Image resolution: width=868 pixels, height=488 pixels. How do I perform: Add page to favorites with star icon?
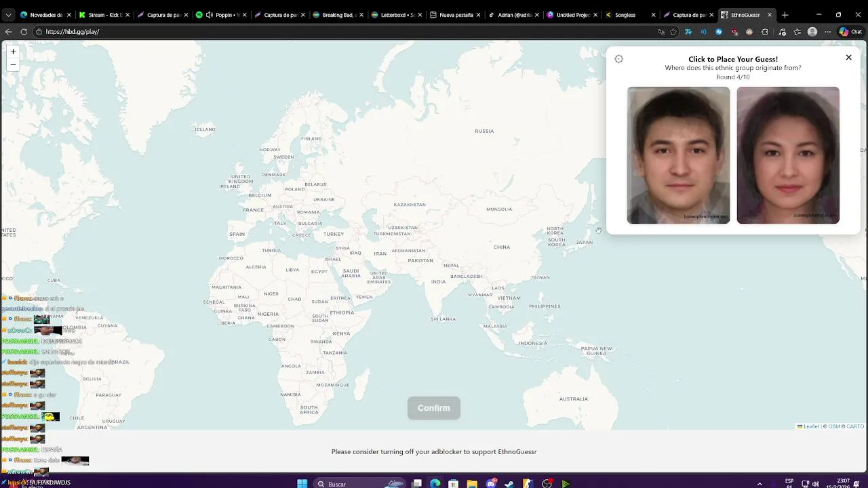tap(673, 32)
